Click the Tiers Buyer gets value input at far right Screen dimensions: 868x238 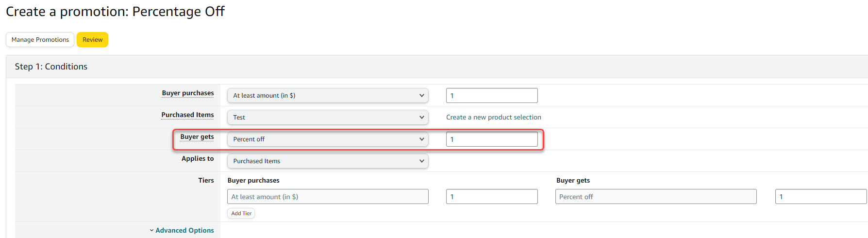820,197
